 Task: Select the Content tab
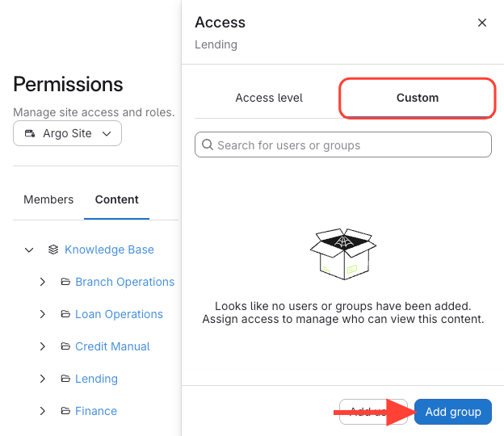click(x=117, y=199)
